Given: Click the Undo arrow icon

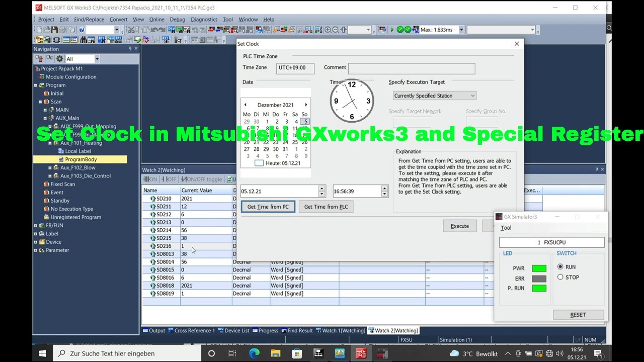Looking at the screenshot, I should pos(154,30).
